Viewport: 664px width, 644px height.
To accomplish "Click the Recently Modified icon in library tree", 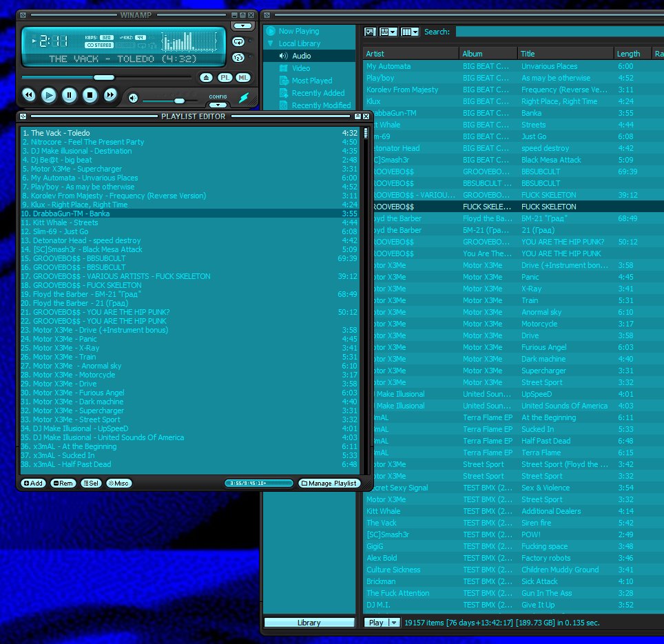I will [284, 105].
